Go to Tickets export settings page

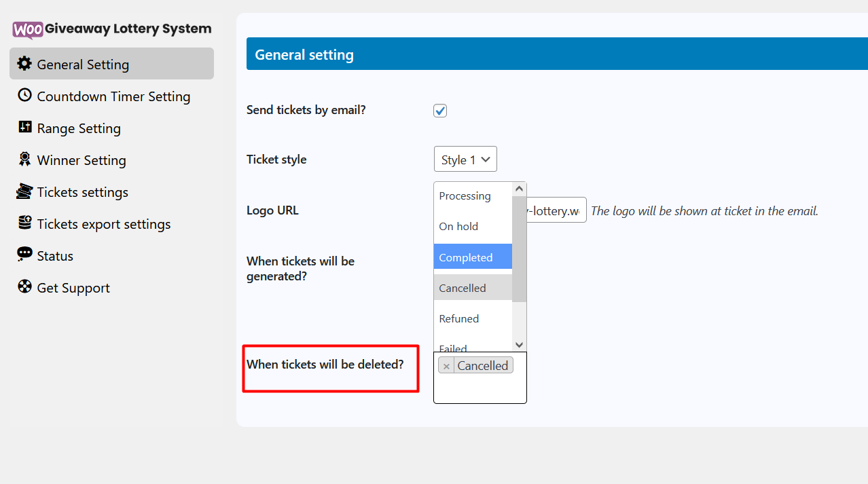point(103,224)
